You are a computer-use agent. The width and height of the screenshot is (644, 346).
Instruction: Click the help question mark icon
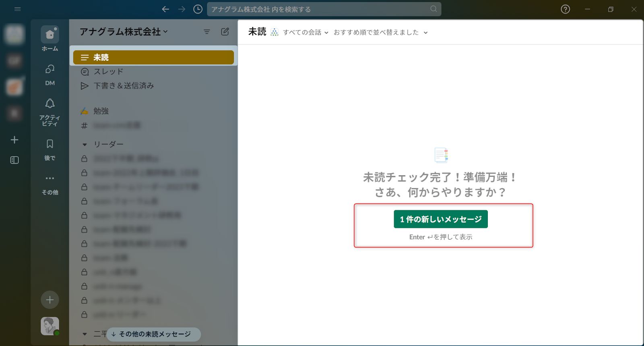[565, 9]
